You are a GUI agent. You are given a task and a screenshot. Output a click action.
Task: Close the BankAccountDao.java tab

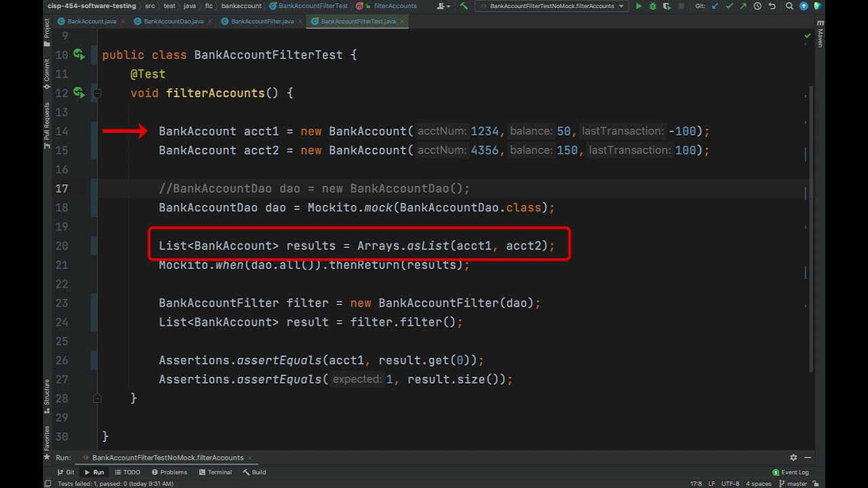coord(209,21)
